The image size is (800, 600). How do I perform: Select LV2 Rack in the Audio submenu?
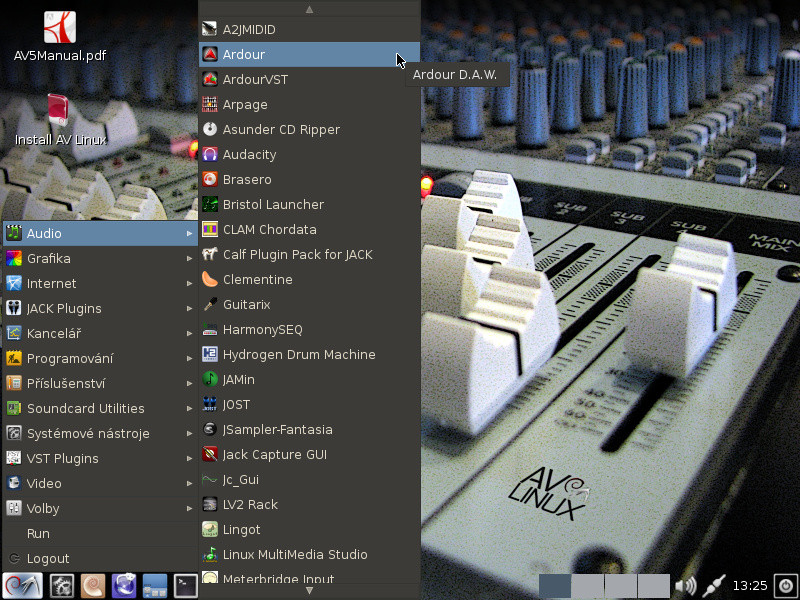point(309,504)
